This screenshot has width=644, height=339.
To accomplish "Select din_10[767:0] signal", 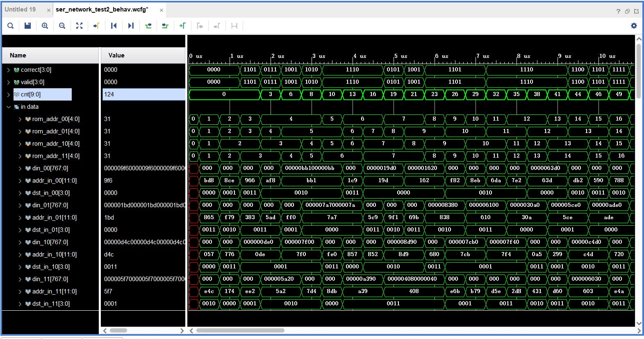I will coord(50,242).
